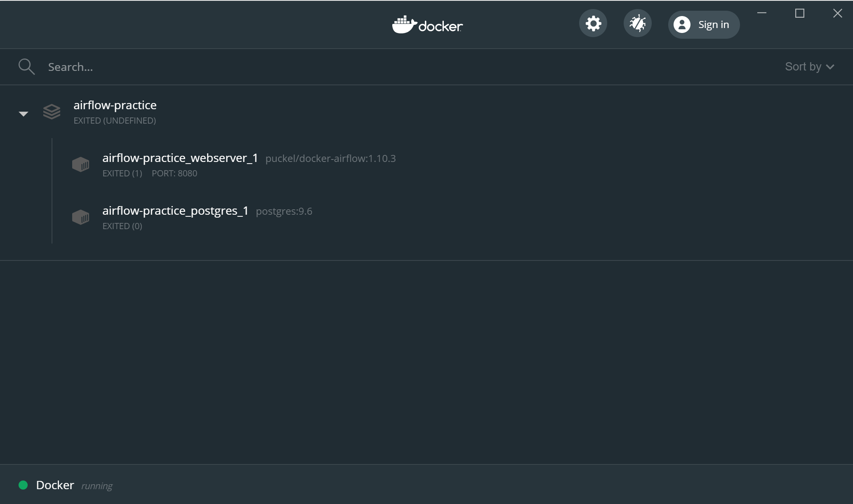Collapse the airflow-practice compose group
The height and width of the screenshot is (504, 853).
click(x=24, y=114)
